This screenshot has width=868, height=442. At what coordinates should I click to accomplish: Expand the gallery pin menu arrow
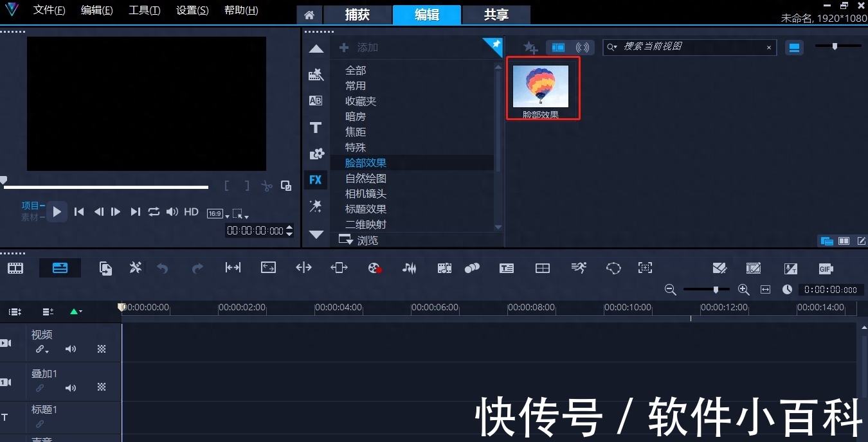click(x=494, y=46)
